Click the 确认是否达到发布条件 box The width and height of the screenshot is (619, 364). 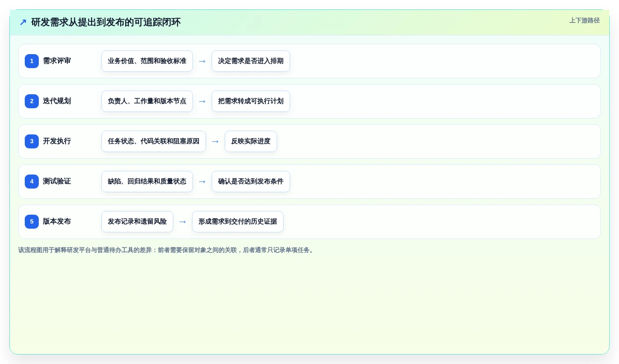point(251,182)
